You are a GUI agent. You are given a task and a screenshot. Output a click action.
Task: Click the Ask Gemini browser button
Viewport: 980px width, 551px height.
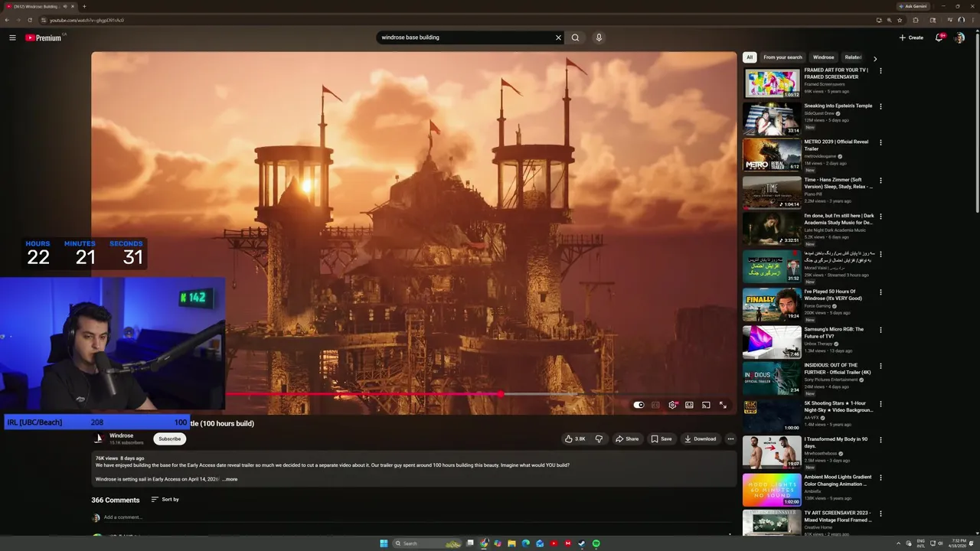(912, 6)
